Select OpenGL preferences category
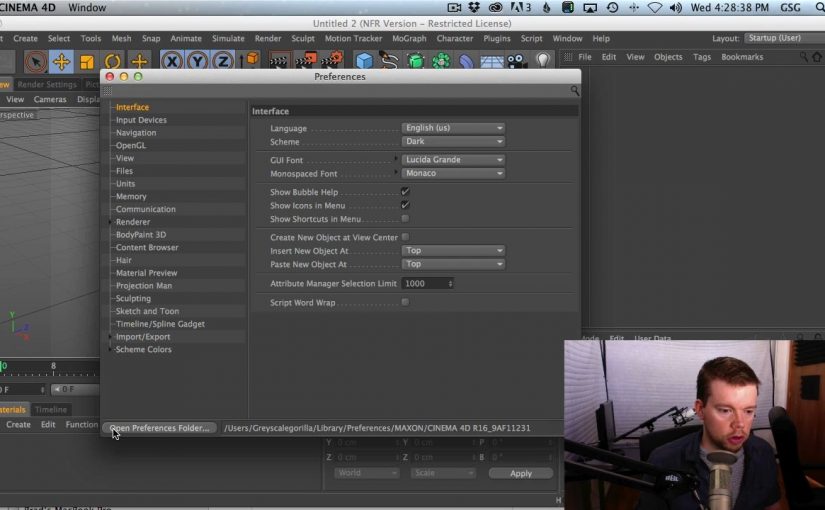The width and height of the screenshot is (825, 510). click(131, 145)
